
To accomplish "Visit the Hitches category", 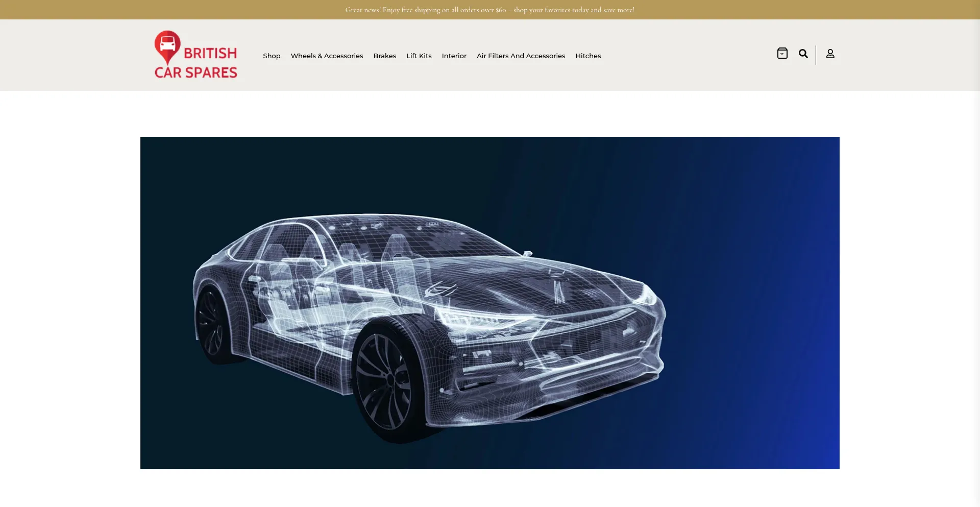I will pyautogui.click(x=588, y=56).
